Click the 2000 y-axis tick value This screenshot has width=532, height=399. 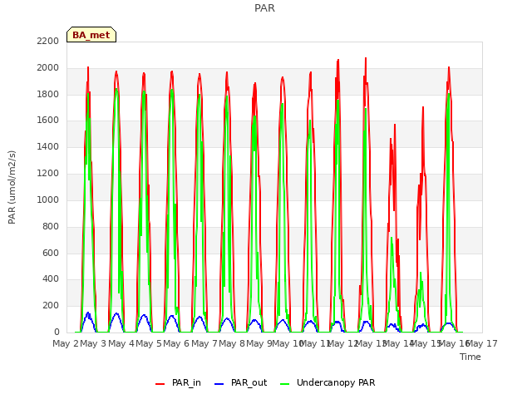pos(48,67)
